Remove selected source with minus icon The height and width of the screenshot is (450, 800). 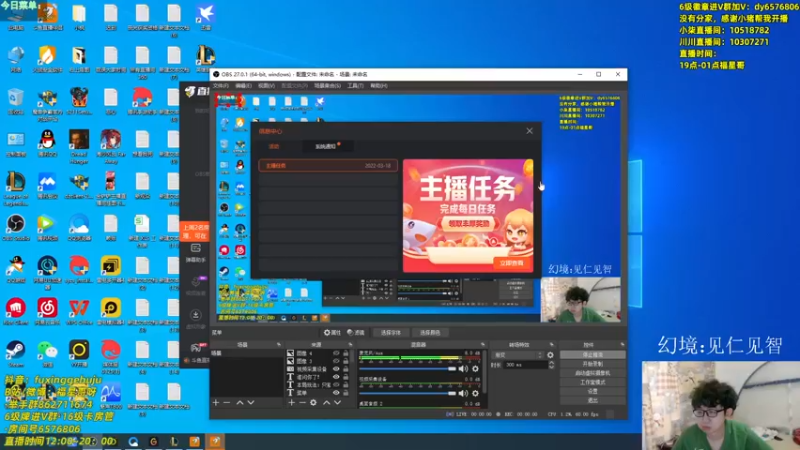pyautogui.click(x=303, y=403)
